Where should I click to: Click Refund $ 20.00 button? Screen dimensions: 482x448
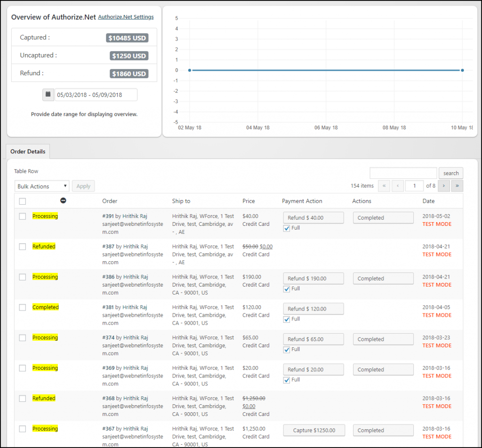pyautogui.click(x=313, y=369)
